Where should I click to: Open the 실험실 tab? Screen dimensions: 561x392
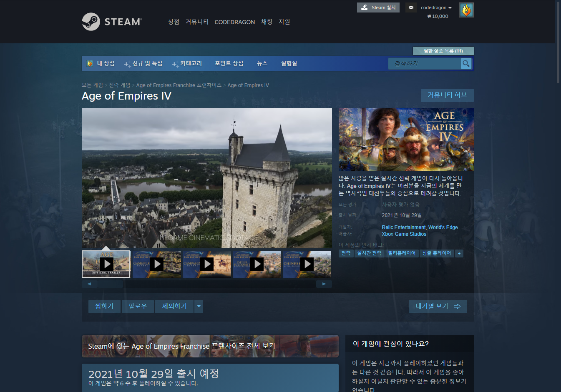[x=289, y=63]
